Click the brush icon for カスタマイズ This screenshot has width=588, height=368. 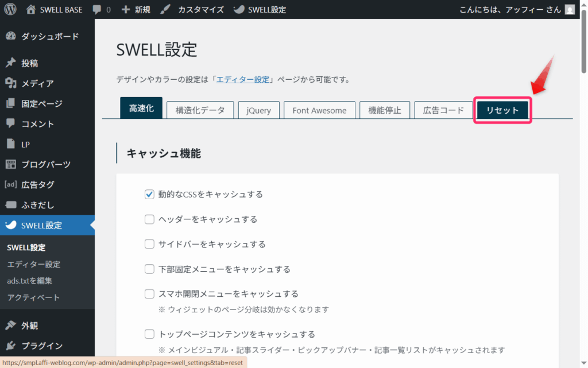coord(165,9)
